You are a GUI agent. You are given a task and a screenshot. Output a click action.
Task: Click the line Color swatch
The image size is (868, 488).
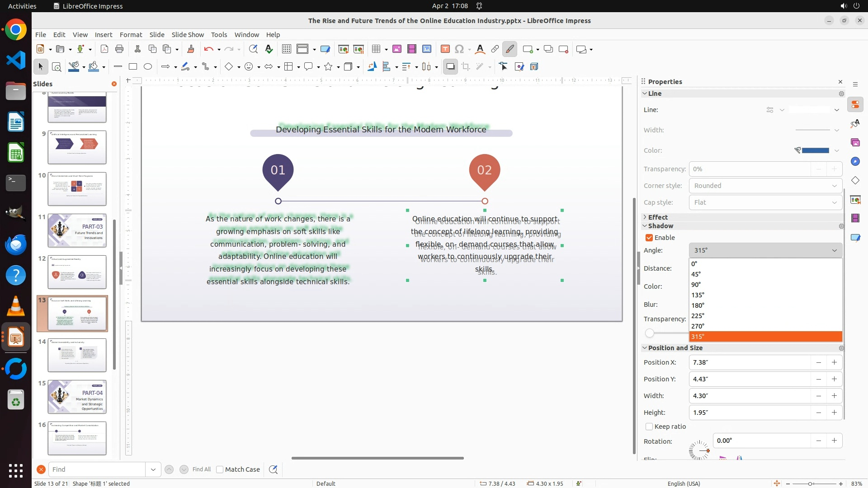[815, 150]
